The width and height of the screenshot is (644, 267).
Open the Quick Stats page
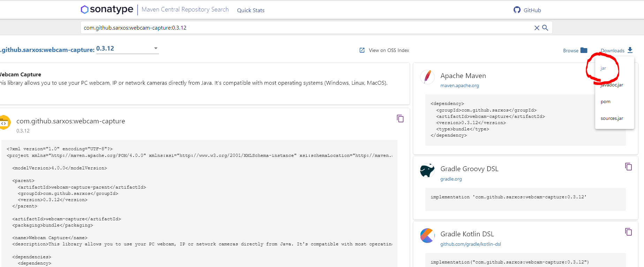251,10
